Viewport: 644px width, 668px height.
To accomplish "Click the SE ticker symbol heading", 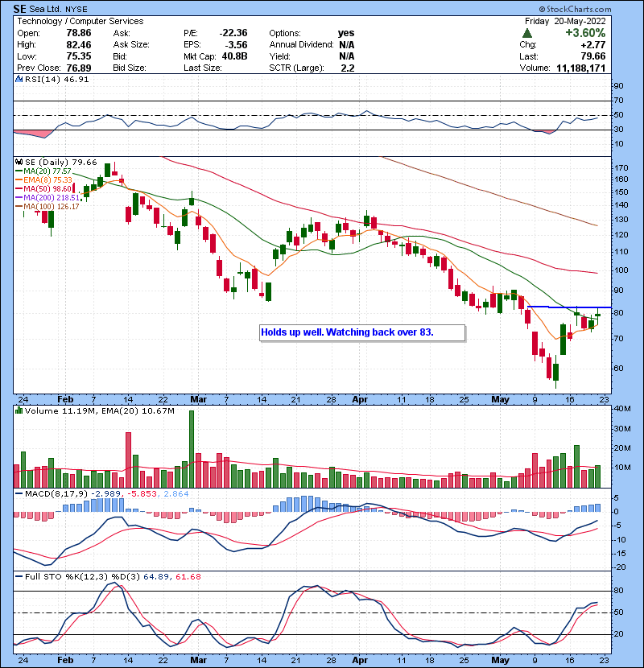I will pos(19,9).
